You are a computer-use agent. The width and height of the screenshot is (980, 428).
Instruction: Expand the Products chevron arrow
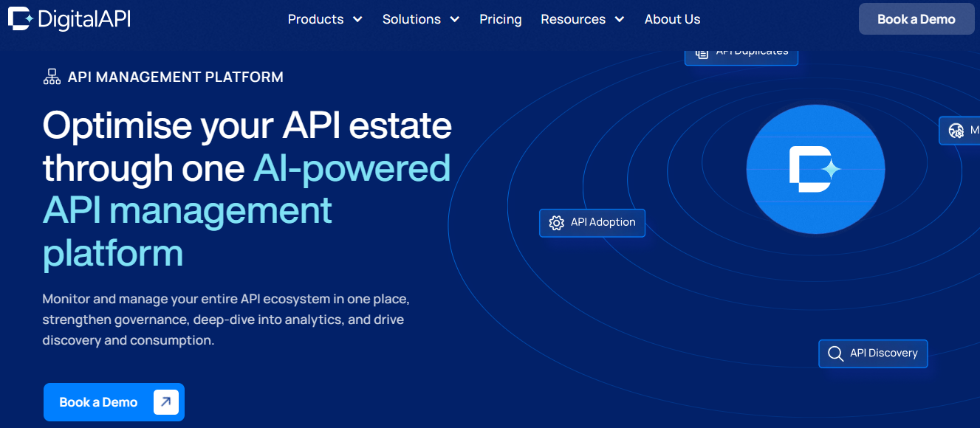[357, 19]
